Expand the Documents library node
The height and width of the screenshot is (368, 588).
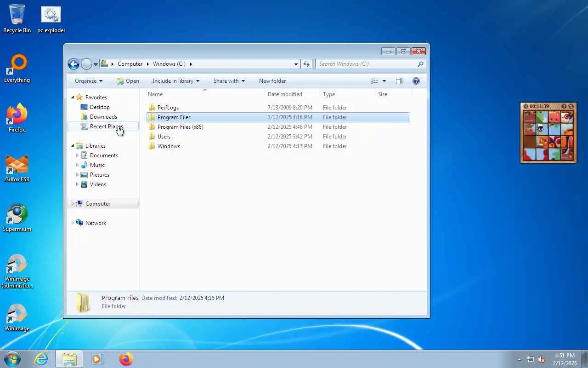[x=77, y=155]
